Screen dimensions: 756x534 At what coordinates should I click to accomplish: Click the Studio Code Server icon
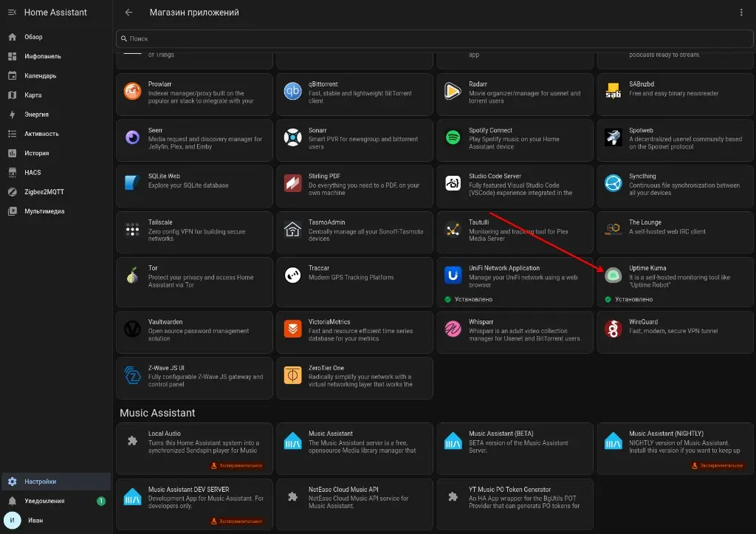tap(453, 183)
